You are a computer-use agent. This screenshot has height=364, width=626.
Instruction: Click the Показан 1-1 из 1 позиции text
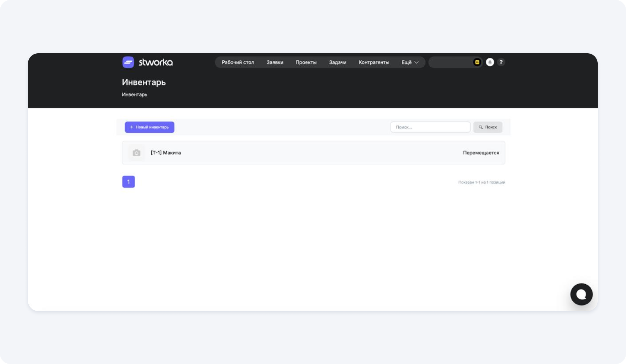click(x=482, y=182)
